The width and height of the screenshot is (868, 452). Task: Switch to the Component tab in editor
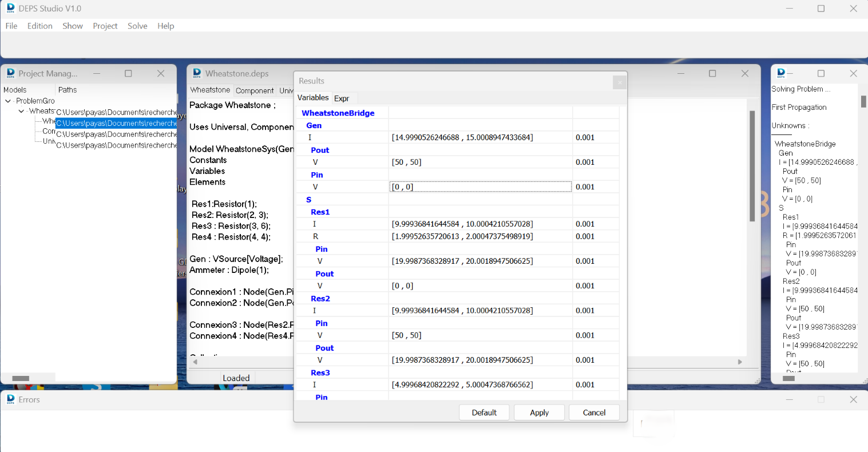click(x=255, y=90)
